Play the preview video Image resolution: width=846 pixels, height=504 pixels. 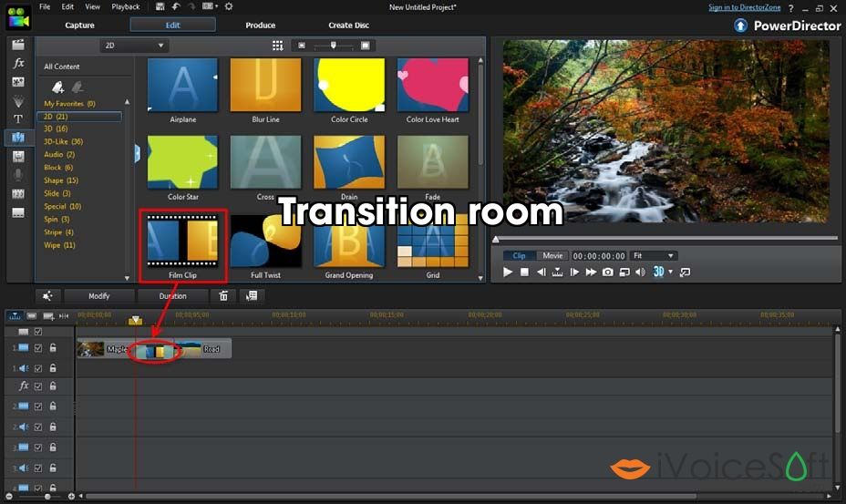tap(508, 272)
